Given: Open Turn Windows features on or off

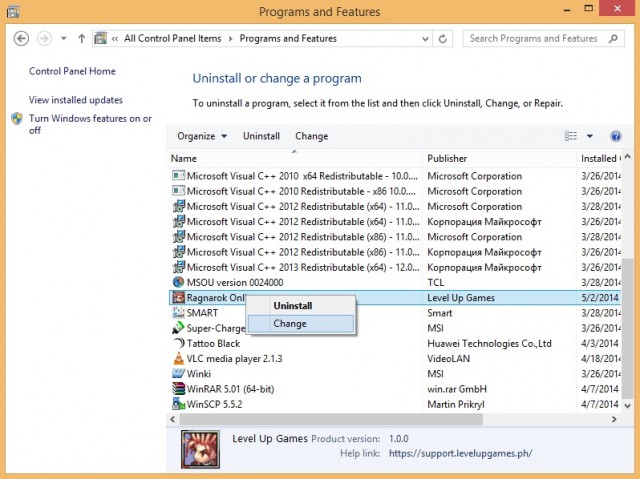Looking at the screenshot, I should coord(90,124).
